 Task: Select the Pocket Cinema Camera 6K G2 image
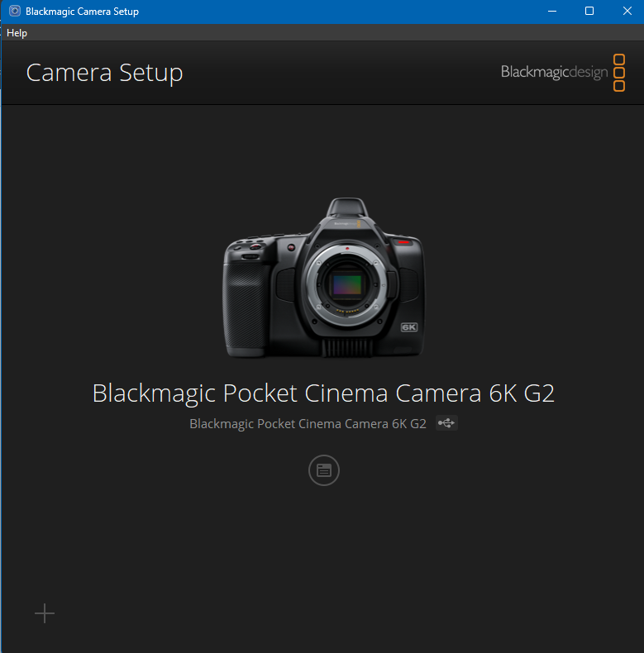(324, 278)
